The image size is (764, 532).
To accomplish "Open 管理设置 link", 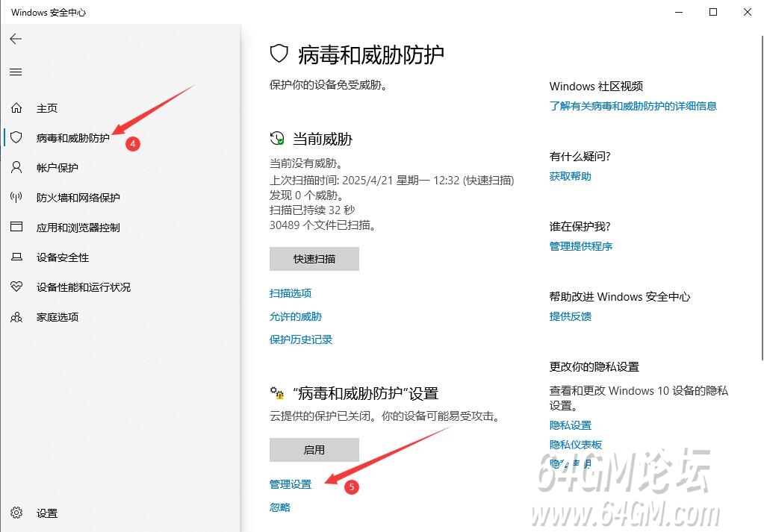I will click(291, 484).
